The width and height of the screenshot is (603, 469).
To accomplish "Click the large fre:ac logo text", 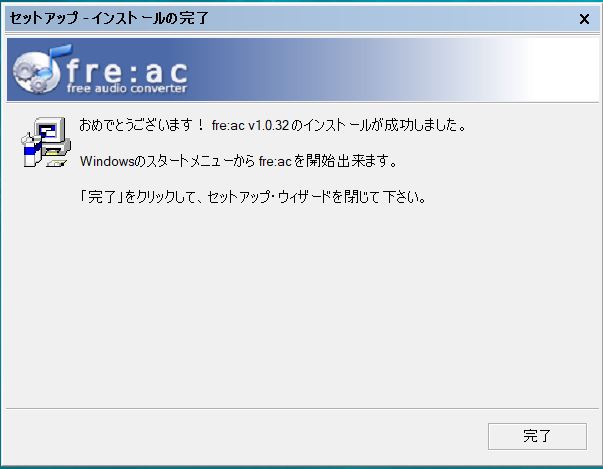I will click(x=127, y=71).
